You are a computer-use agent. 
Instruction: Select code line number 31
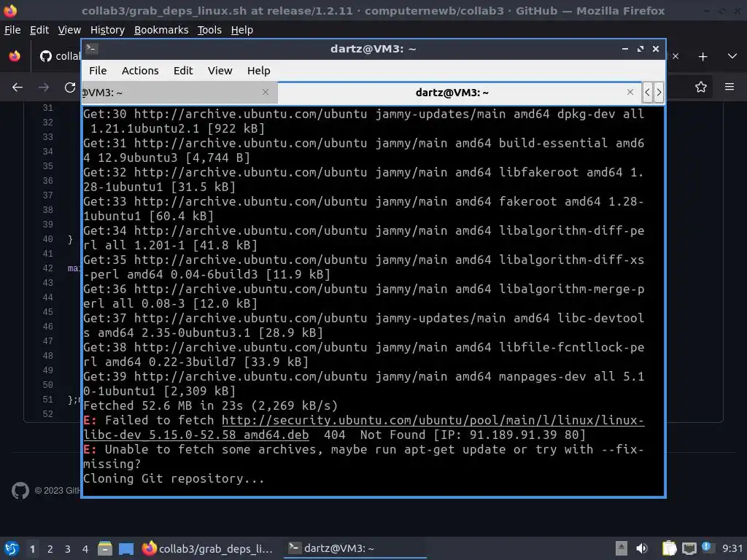tap(47, 108)
